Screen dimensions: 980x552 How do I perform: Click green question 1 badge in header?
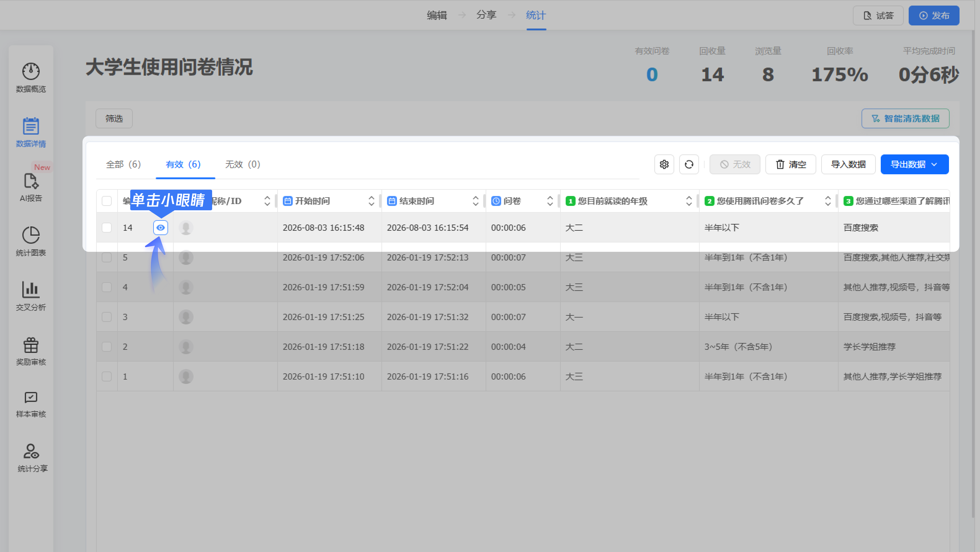pyautogui.click(x=570, y=201)
